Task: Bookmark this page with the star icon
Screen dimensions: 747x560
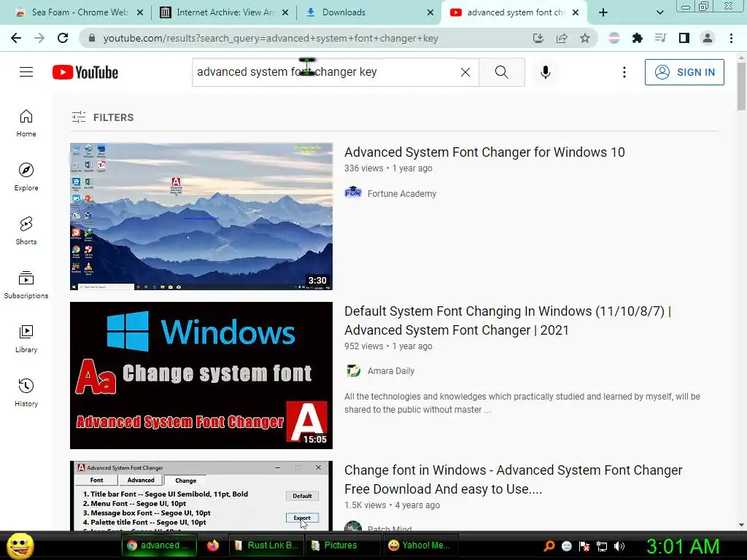Action: [585, 38]
